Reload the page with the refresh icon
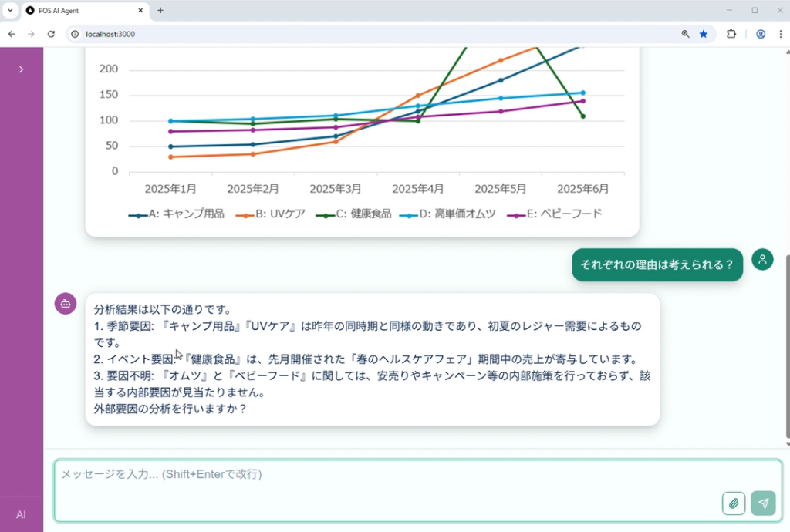 pos(51,34)
